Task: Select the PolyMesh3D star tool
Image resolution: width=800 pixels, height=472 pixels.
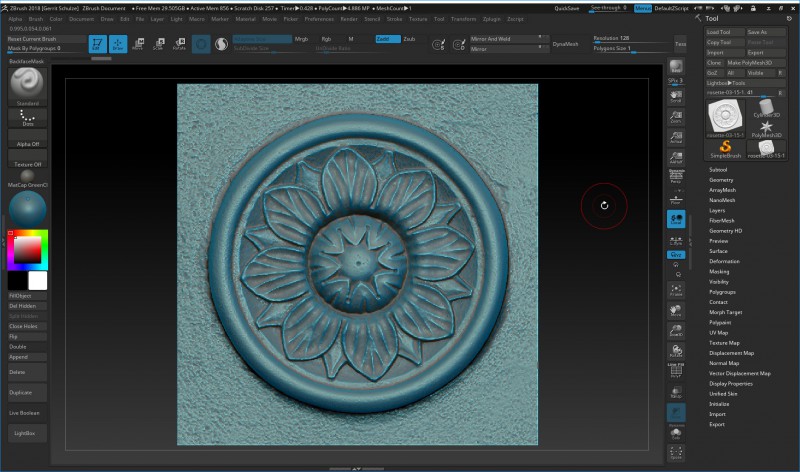Action: pyautogui.click(x=766, y=129)
